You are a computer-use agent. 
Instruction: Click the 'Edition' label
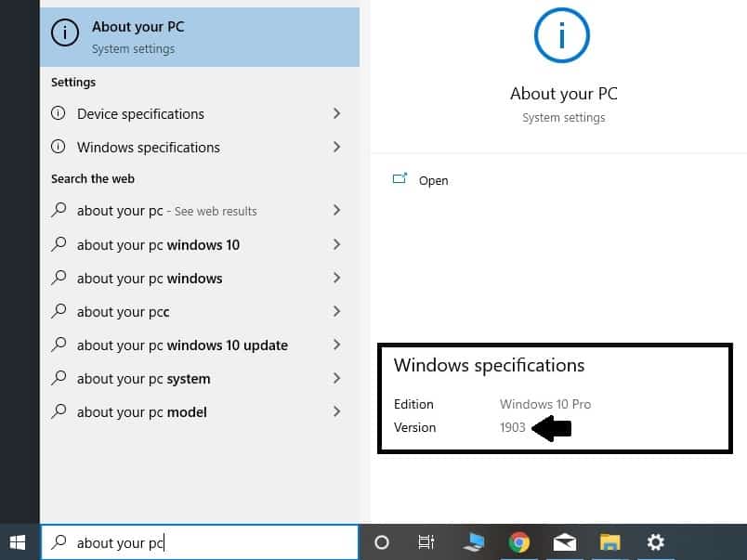pos(413,404)
